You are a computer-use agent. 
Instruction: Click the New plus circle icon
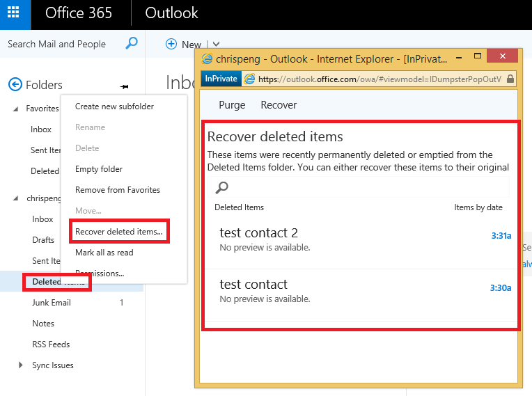[171, 44]
